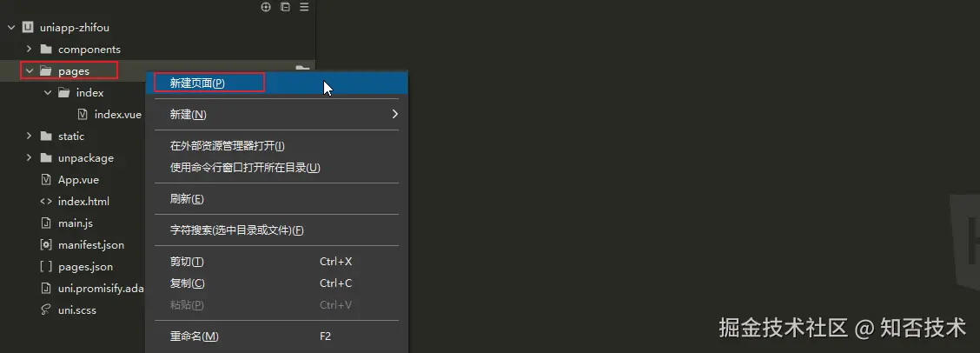Image resolution: width=980 pixels, height=353 pixels.
Task: Choose 新建页面(P) from context menu
Action: [197, 83]
